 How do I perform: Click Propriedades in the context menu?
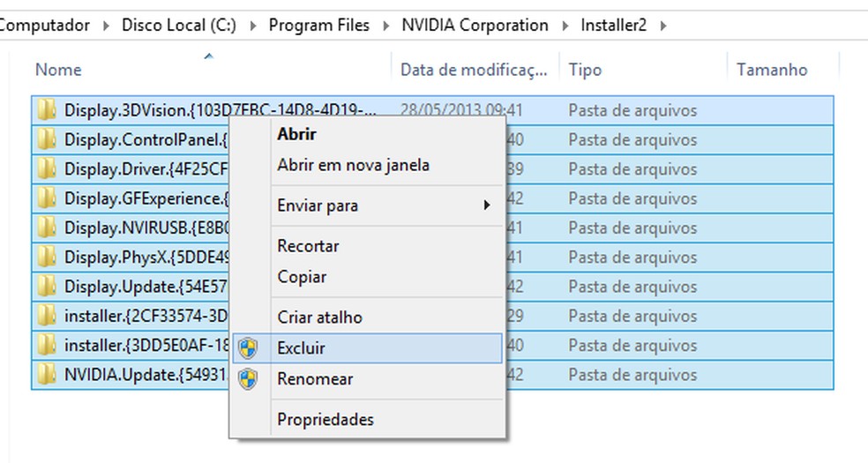click(325, 419)
